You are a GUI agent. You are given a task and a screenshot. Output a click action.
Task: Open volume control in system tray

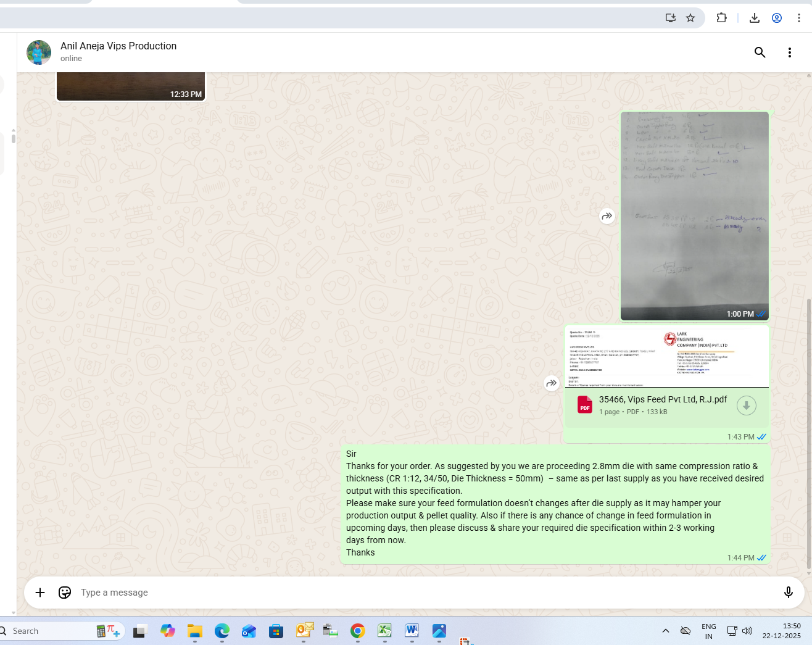747,631
